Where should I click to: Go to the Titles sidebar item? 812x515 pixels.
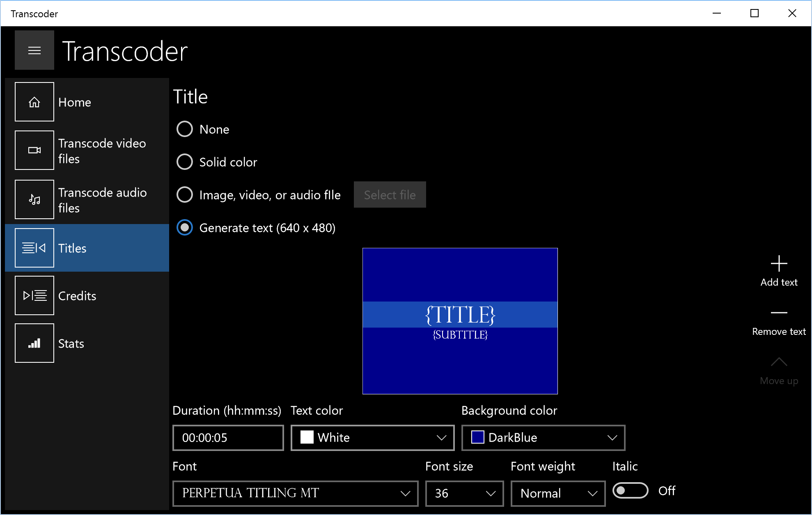72,248
